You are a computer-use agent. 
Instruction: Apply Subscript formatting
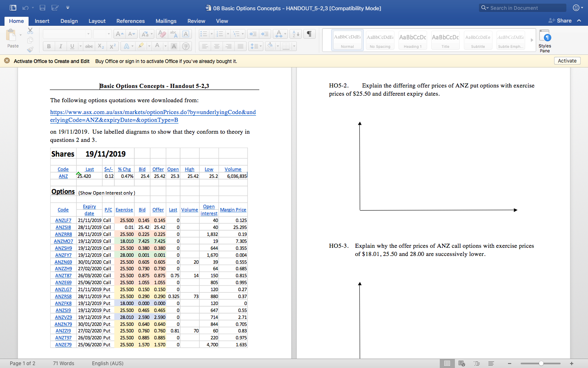click(x=101, y=46)
